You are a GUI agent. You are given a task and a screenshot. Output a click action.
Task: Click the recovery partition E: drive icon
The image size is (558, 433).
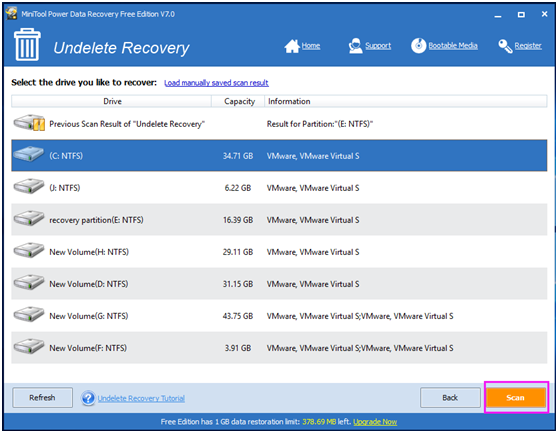point(28,218)
